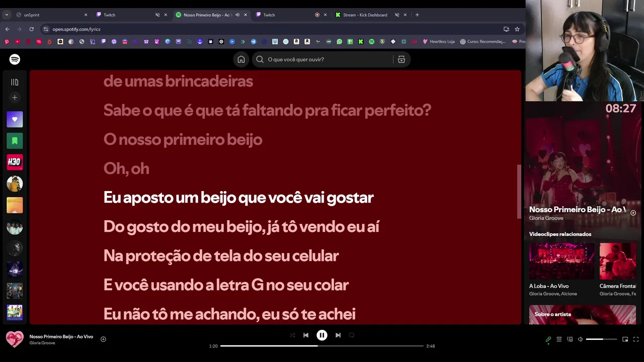644x362 pixels.
Task: Bookmark this page star icon
Action: click(x=517, y=29)
